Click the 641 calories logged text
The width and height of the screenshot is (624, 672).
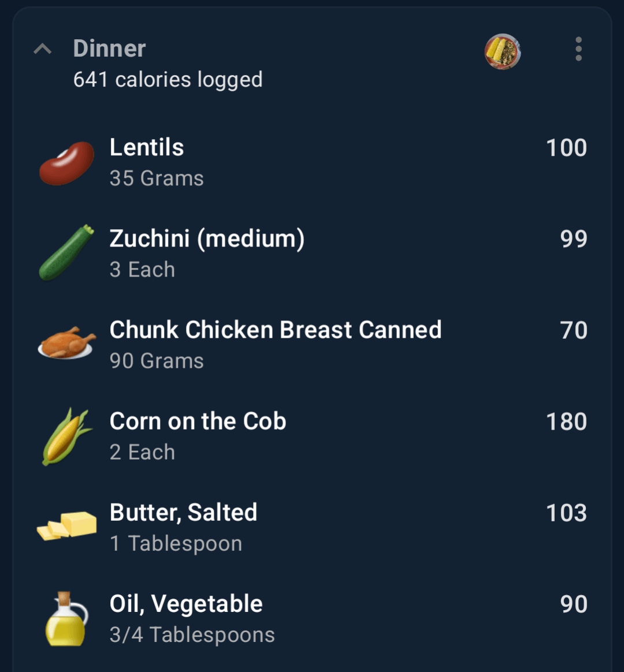pos(168,80)
